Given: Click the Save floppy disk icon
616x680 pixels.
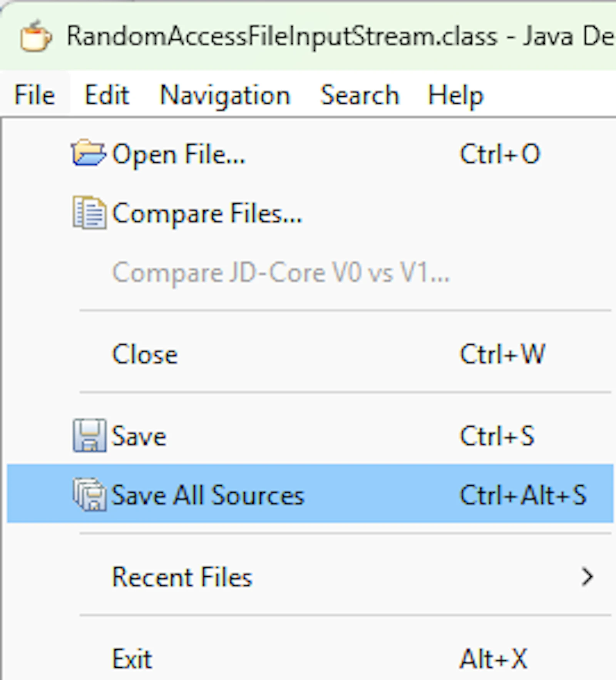Looking at the screenshot, I should pos(89,435).
